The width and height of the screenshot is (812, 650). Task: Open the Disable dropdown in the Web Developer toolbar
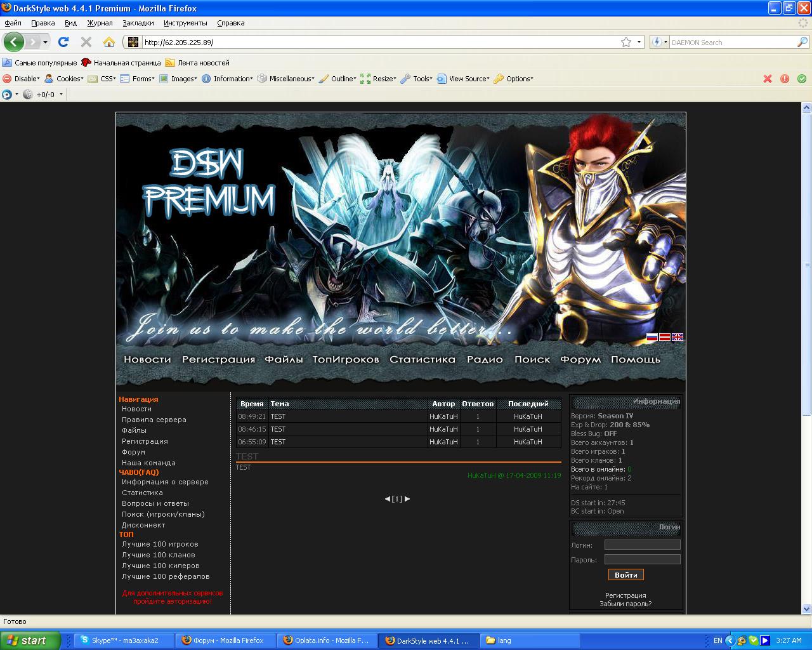[21, 79]
